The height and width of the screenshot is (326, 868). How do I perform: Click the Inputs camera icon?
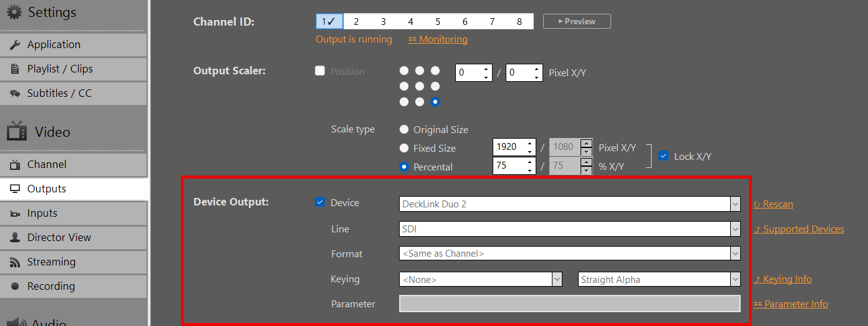16,214
